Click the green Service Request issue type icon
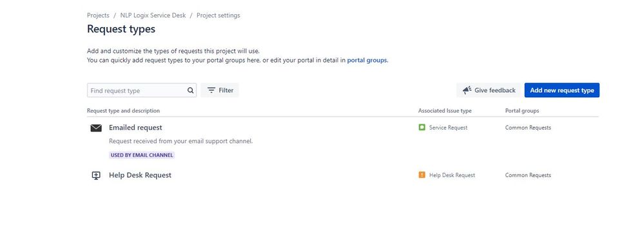The image size is (644, 248). pos(422,128)
